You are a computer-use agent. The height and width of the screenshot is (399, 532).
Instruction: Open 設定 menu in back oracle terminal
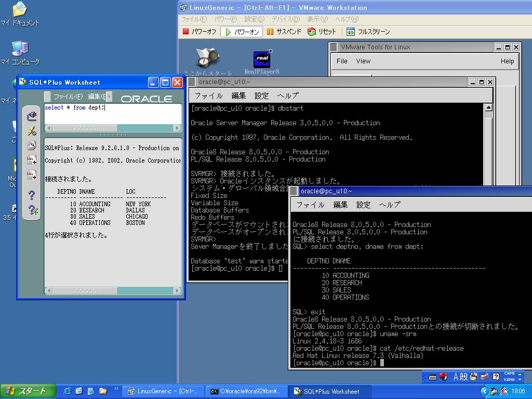coord(261,96)
